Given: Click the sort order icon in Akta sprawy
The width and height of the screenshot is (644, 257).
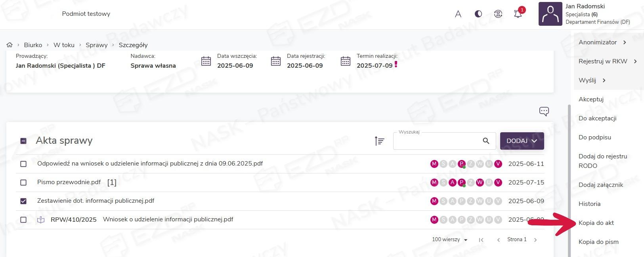Looking at the screenshot, I should click(x=379, y=141).
